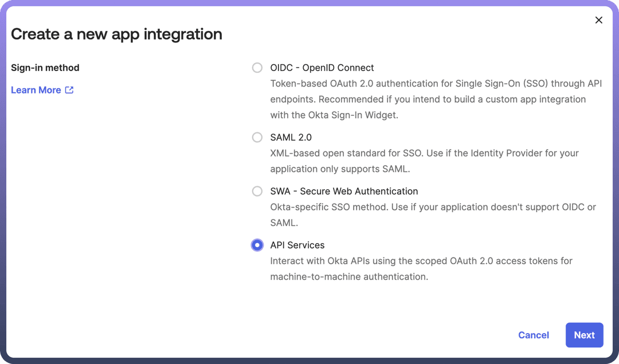
Task: Click the external link icon beside Learn More
Action: click(69, 90)
